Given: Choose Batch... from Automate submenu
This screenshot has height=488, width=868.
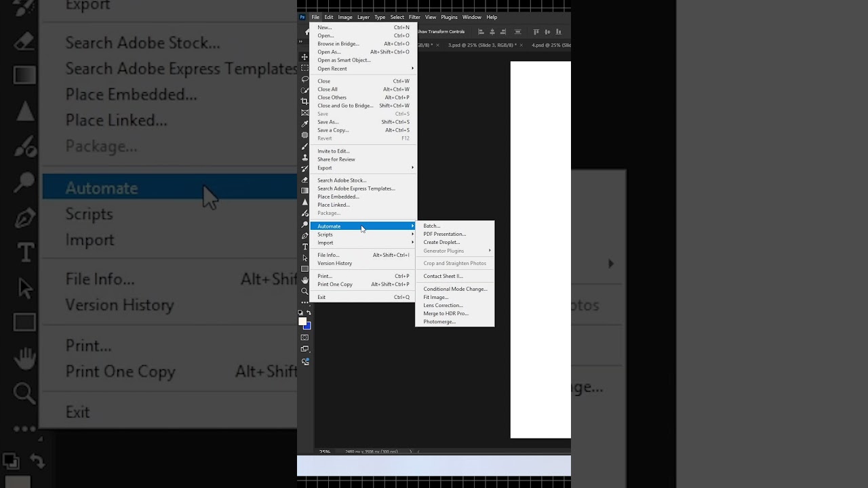Looking at the screenshot, I should pos(455,226).
